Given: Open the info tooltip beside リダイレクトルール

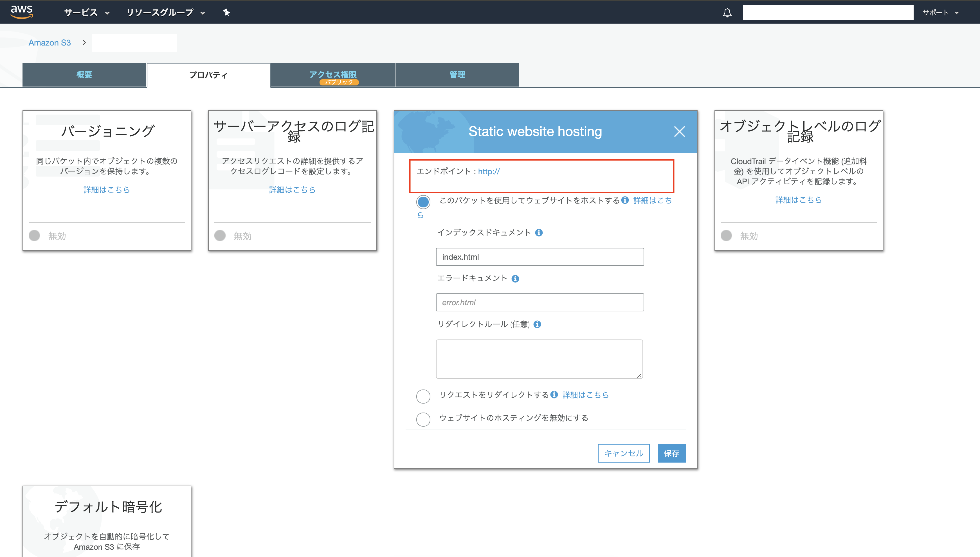Looking at the screenshot, I should pyautogui.click(x=538, y=324).
